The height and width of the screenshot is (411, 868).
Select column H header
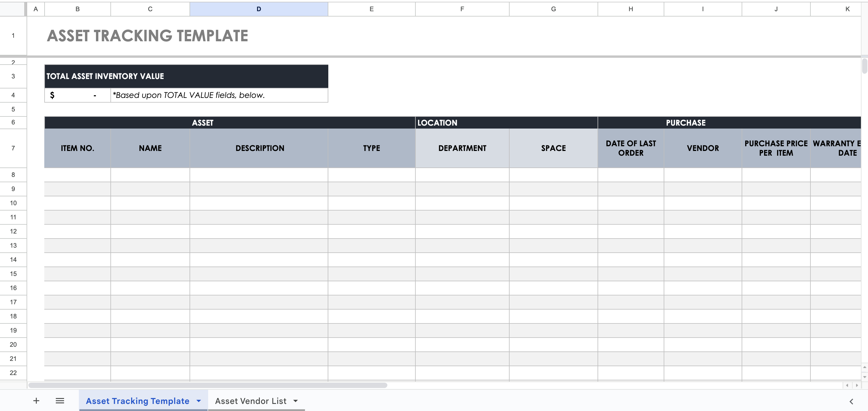[x=630, y=9]
